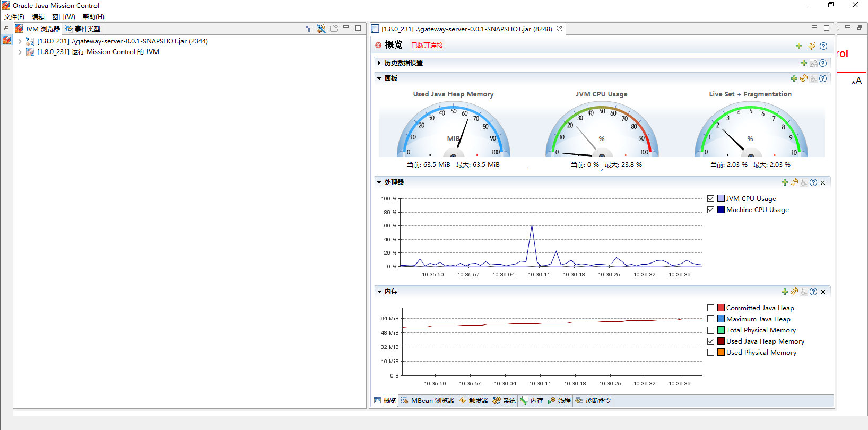Select the 概览 bottom tab
Viewport: 868px width, 430px height.
pyautogui.click(x=385, y=401)
